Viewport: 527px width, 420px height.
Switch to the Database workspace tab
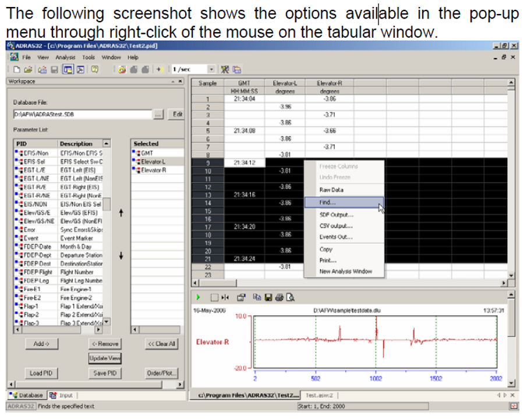[27, 396]
